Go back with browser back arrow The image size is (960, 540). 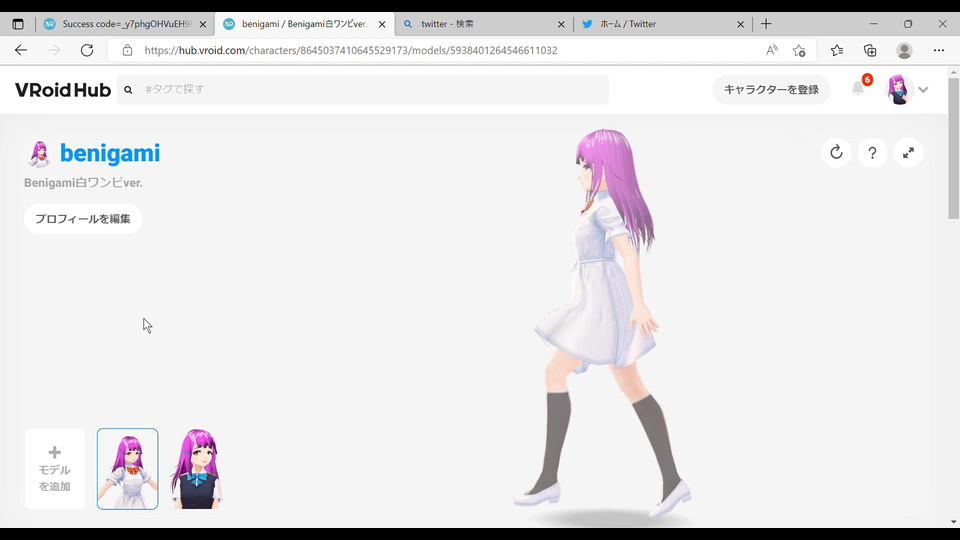[x=21, y=50]
